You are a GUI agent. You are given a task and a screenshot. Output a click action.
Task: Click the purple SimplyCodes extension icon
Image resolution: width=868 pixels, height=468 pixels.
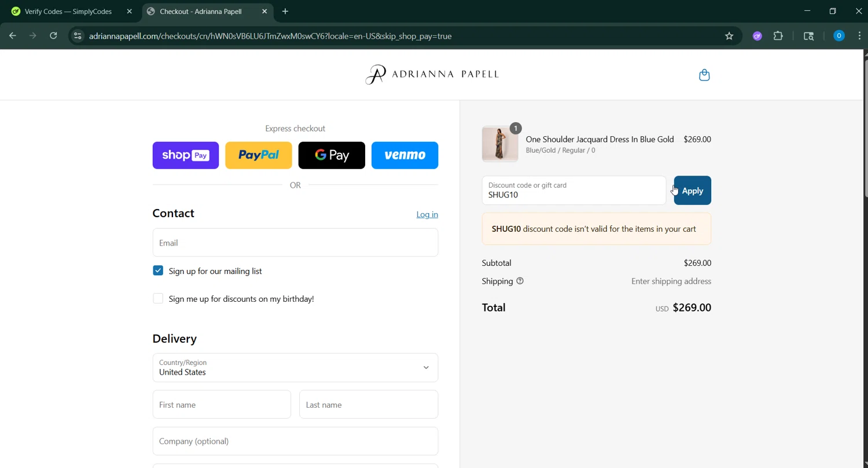click(x=757, y=36)
